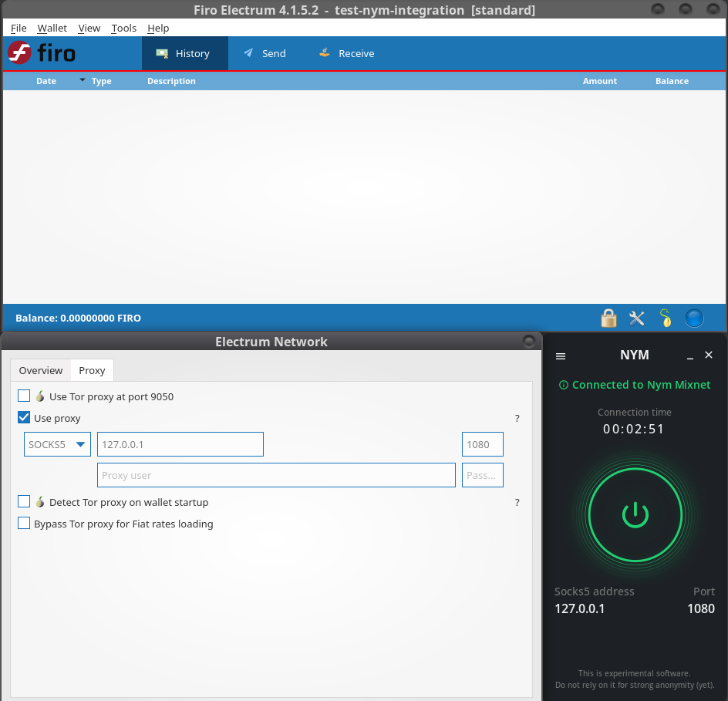This screenshot has width=728, height=701.
Task: Switch to Overview tab in Electrum Network
Action: (x=41, y=370)
